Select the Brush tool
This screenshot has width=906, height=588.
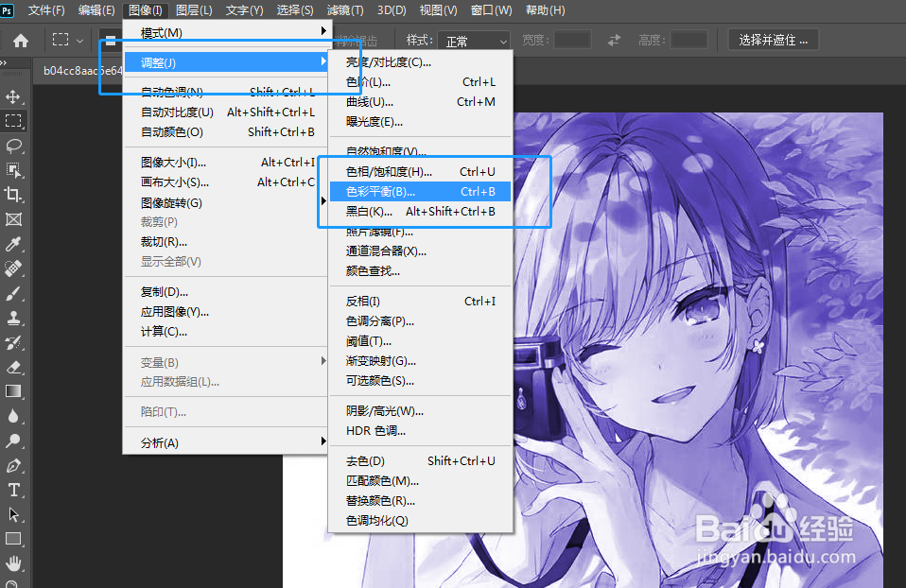click(x=13, y=293)
